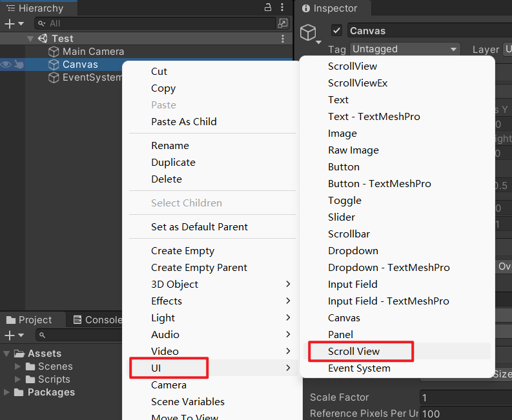Expand the Packages folder arrow
The width and height of the screenshot is (512, 420).
[6, 392]
